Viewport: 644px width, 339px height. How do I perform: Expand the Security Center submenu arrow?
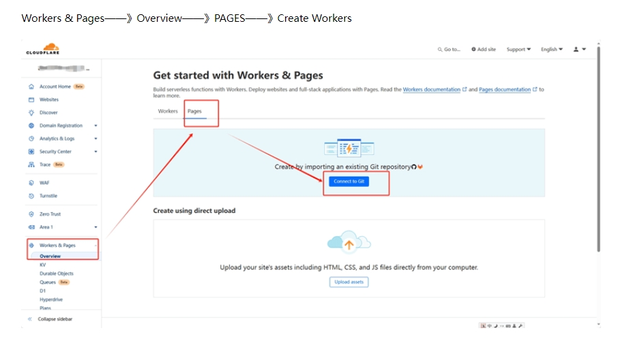(96, 151)
